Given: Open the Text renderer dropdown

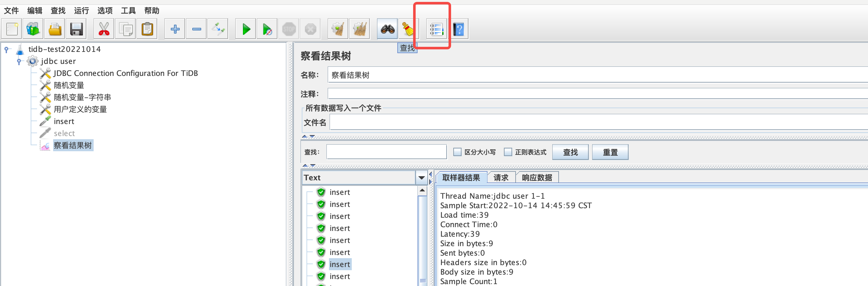Looking at the screenshot, I should pyautogui.click(x=422, y=177).
